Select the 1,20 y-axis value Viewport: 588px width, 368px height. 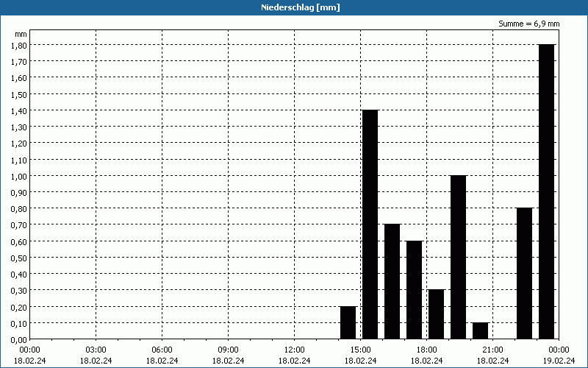click(19, 143)
